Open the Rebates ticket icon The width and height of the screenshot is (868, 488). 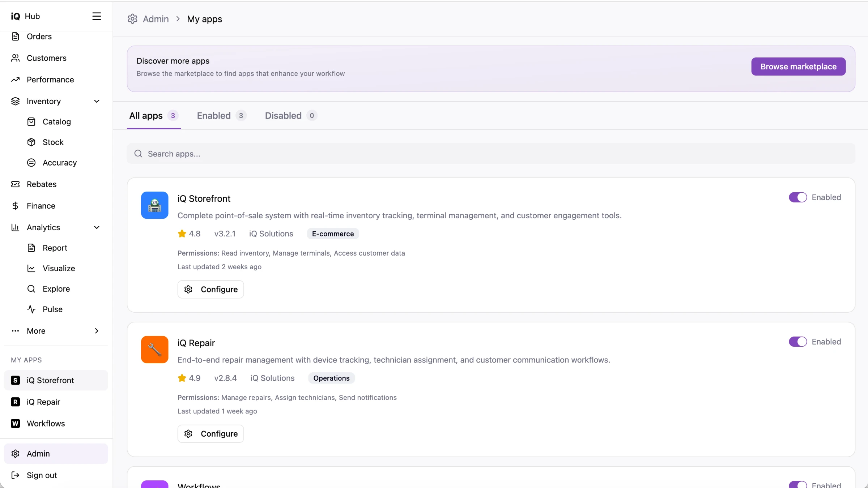(x=15, y=184)
